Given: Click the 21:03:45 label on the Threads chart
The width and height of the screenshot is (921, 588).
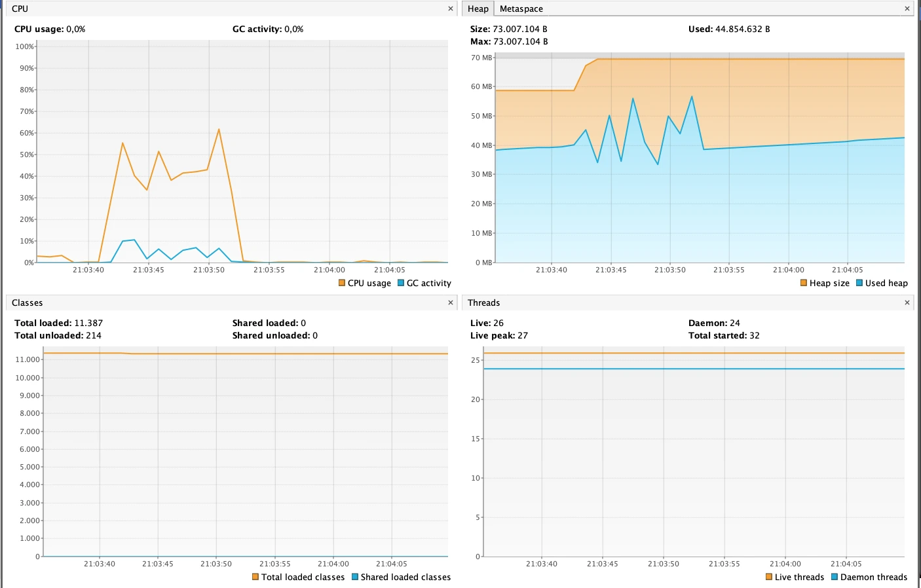Looking at the screenshot, I should pyautogui.click(x=603, y=564).
